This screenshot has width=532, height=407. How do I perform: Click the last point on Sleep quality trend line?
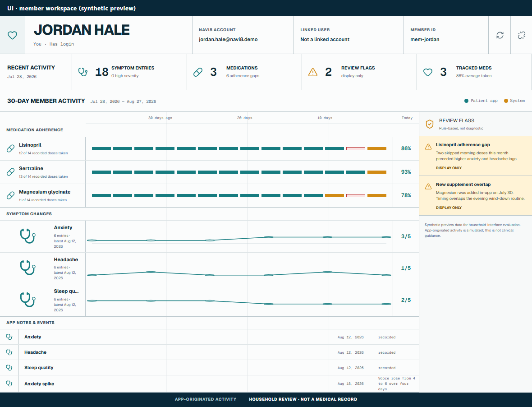(x=386, y=304)
